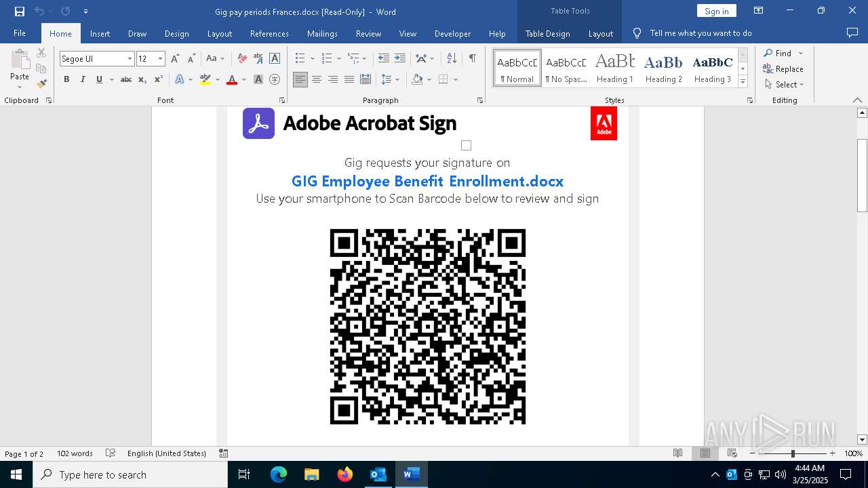Image resolution: width=868 pixels, height=488 pixels.
Task: Switch to the Mailings tab
Action: tap(322, 33)
